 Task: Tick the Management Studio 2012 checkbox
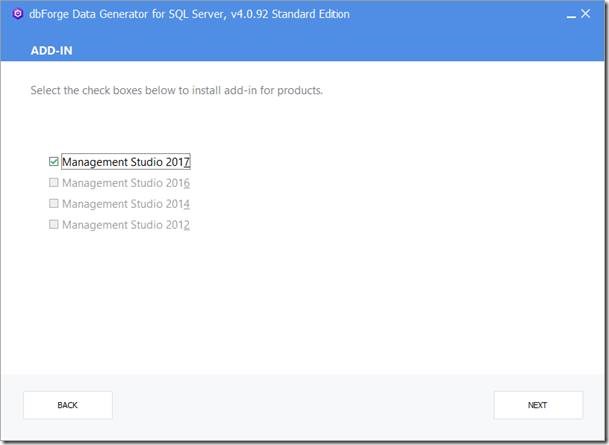54,224
